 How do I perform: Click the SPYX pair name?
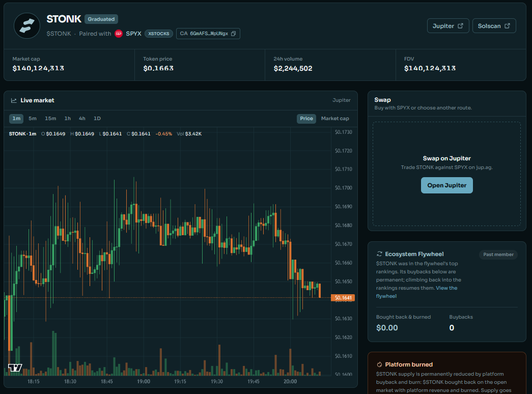(x=133, y=34)
